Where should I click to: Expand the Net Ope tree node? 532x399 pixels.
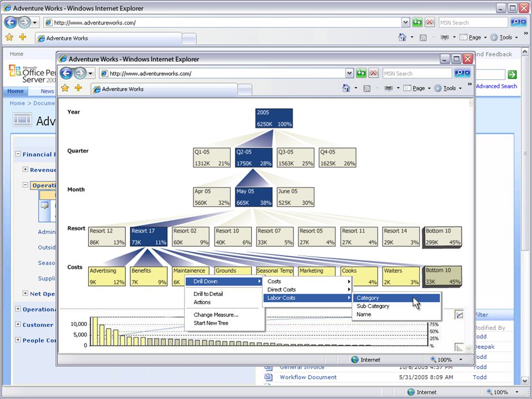tap(25, 293)
